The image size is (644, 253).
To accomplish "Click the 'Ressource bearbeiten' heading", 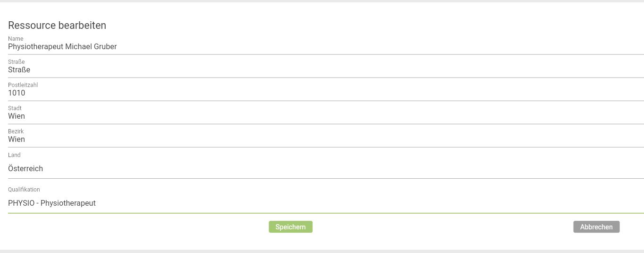I will (57, 26).
